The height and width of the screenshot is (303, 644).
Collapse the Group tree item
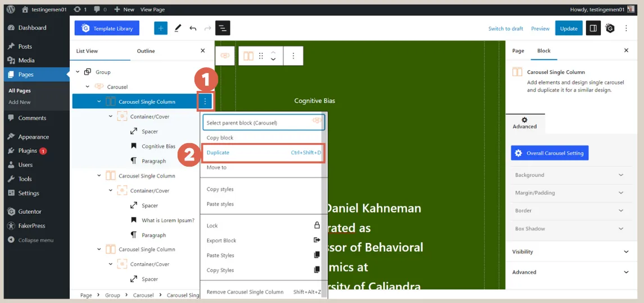[78, 72]
